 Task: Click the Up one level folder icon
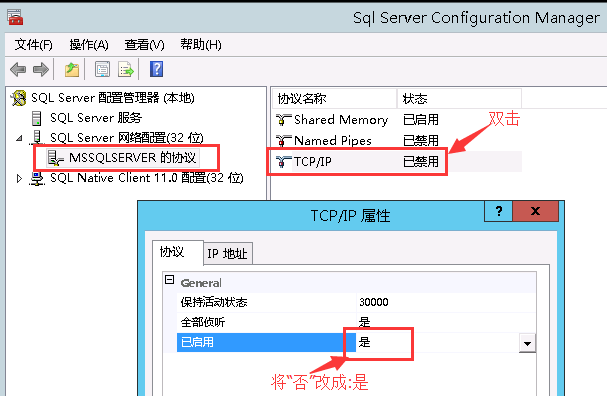[x=72, y=70]
